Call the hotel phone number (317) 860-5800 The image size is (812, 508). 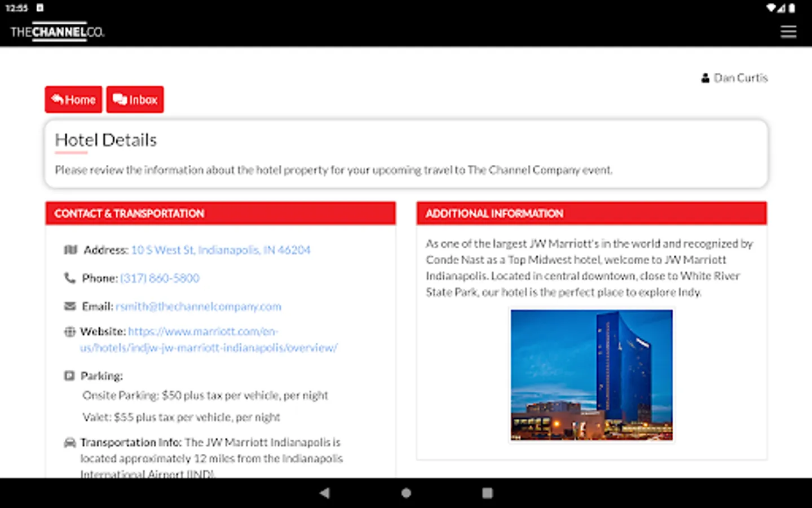tap(160, 278)
